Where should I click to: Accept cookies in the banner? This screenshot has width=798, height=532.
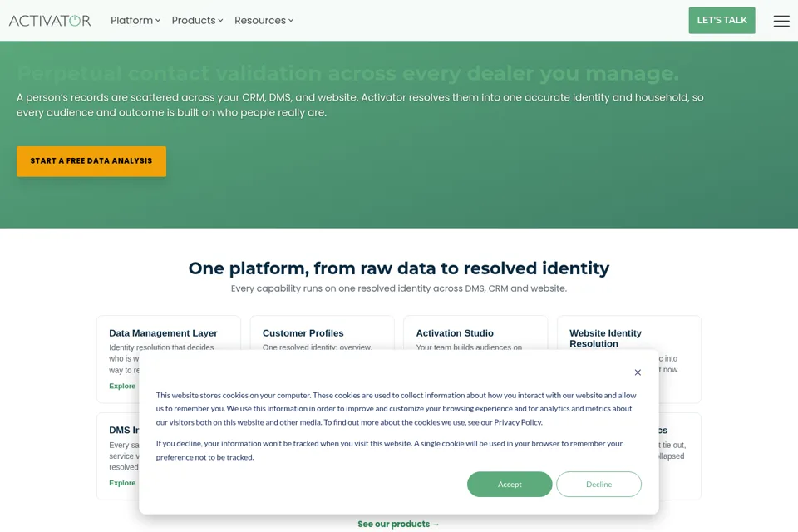tap(510, 484)
